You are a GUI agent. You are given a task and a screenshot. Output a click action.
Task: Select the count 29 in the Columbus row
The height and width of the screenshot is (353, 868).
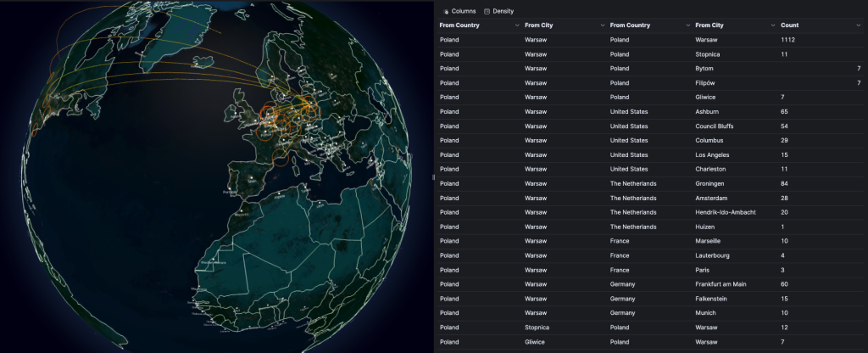pyautogui.click(x=784, y=141)
